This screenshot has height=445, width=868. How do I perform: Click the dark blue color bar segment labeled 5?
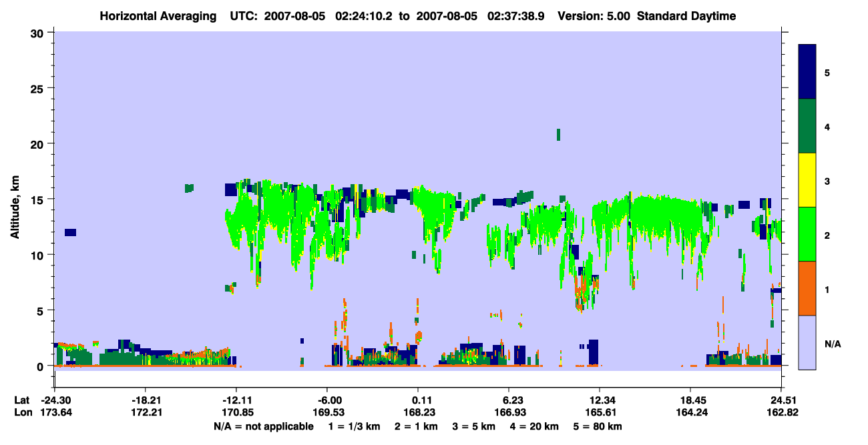pyautogui.click(x=807, y=72)
